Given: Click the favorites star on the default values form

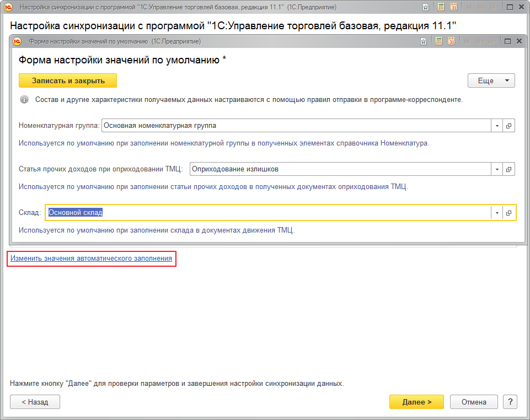Looking at the screenshot, I should click(423, 41).
